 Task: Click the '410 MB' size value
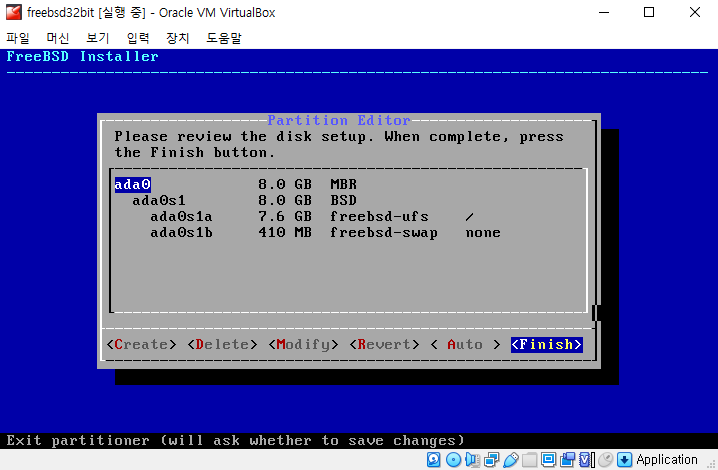click(x=285, y=232)
